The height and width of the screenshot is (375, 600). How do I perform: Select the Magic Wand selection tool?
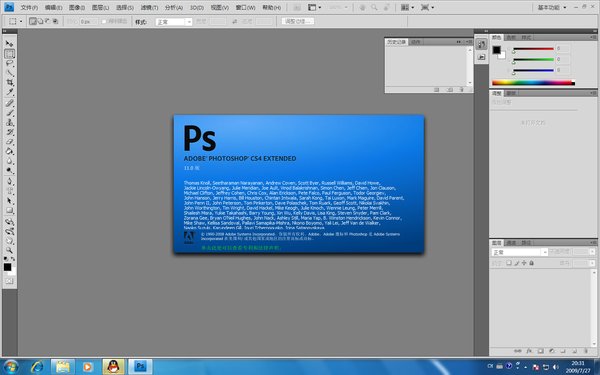point(10,73)
